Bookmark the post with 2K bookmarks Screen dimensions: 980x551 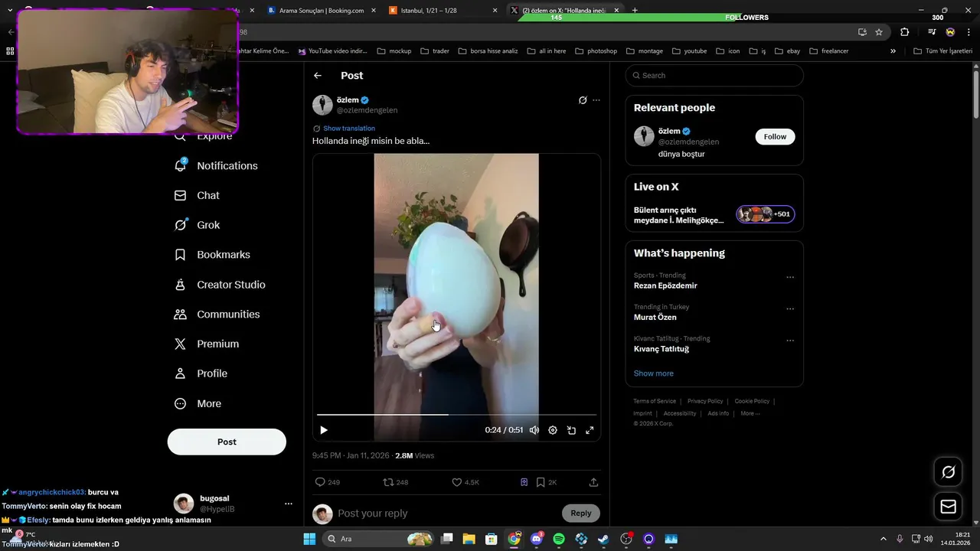click(x=547, y=482)
